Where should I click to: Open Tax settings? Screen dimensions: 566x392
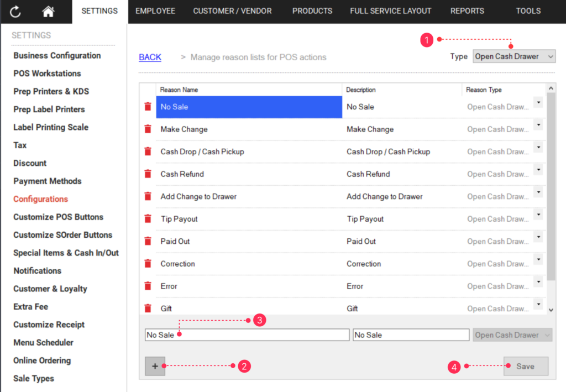pyautogui.click(x=20, y=145)
